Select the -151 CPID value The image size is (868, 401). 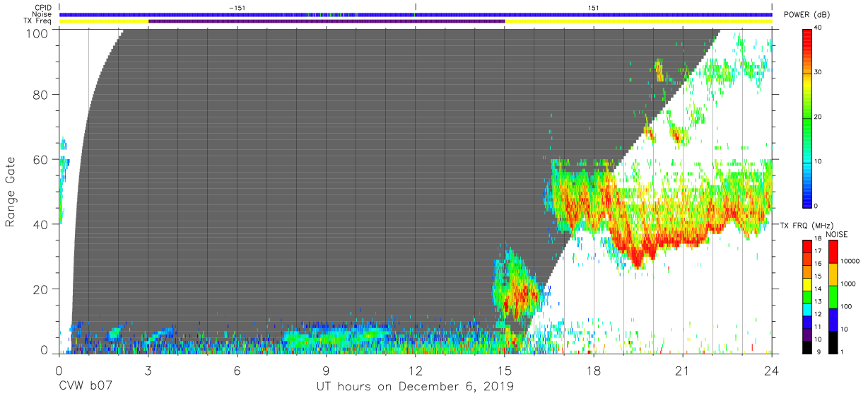click(237, 7)
